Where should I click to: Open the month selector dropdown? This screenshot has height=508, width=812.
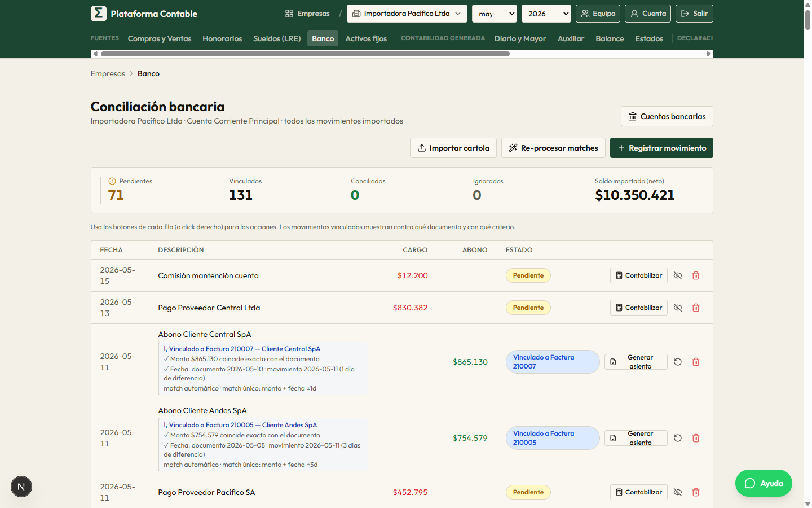pos(495,14)
